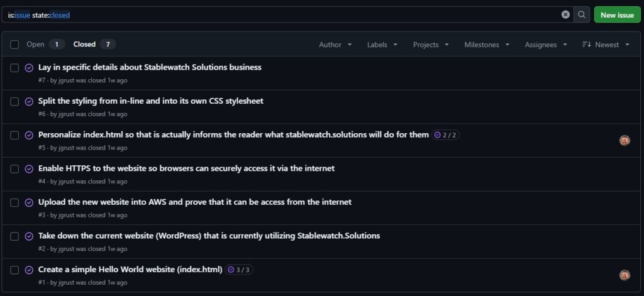
Task: Open issue Personalize index.html
Action: coord(234,134)
